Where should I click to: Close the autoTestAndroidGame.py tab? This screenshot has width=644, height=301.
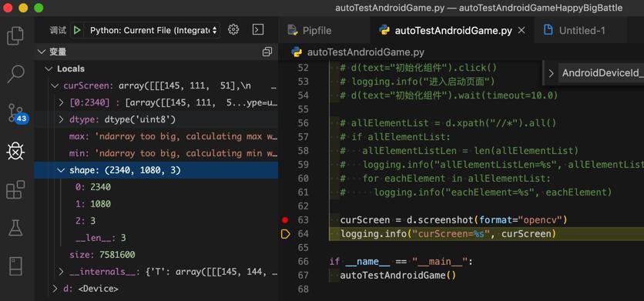tap(522, 30)
